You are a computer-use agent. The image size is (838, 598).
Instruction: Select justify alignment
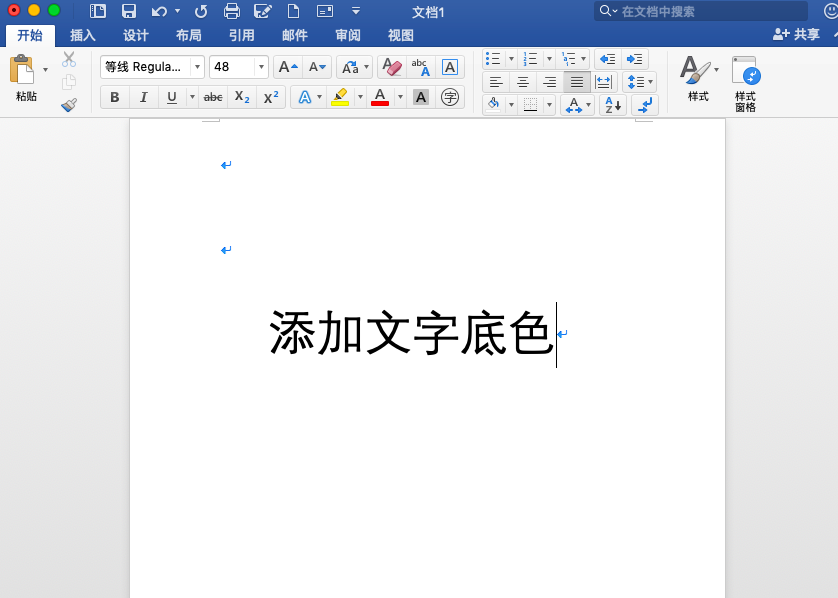[577, 82]
